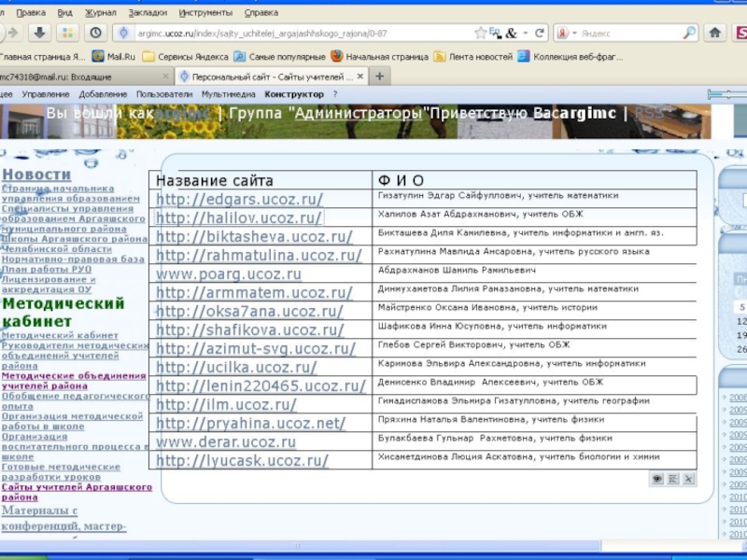The height and width of the screenshot is (560, 747).
Task: Open the Начальная страница bookmark
Action: [x=380, y=57]
